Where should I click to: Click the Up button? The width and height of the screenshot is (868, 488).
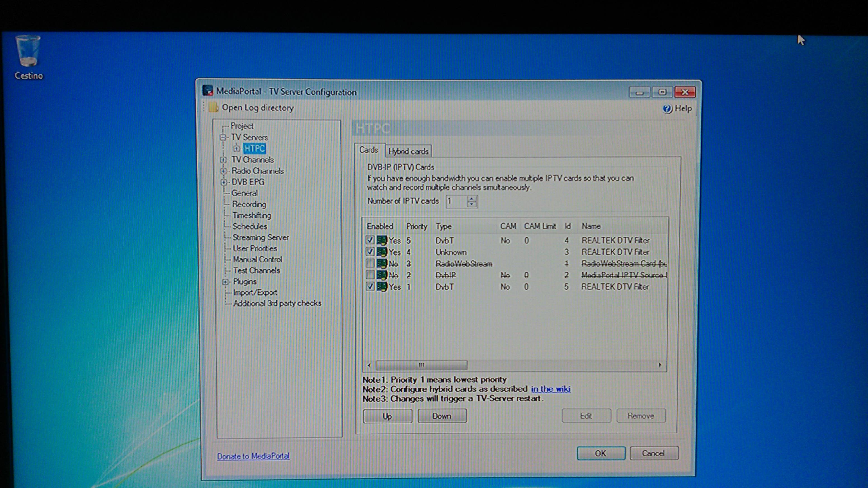pos(387,416)
